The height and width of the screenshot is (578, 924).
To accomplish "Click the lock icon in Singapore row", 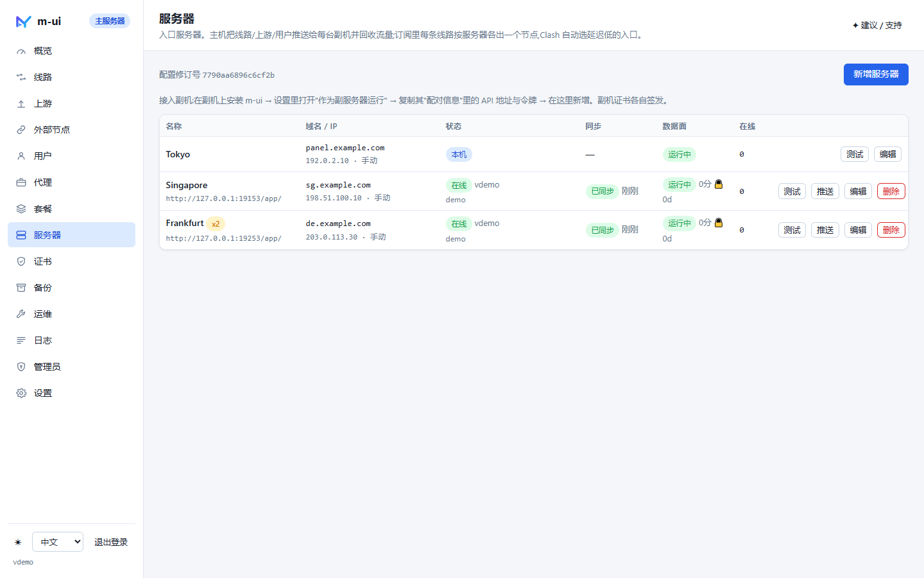I will click(719, 184).
